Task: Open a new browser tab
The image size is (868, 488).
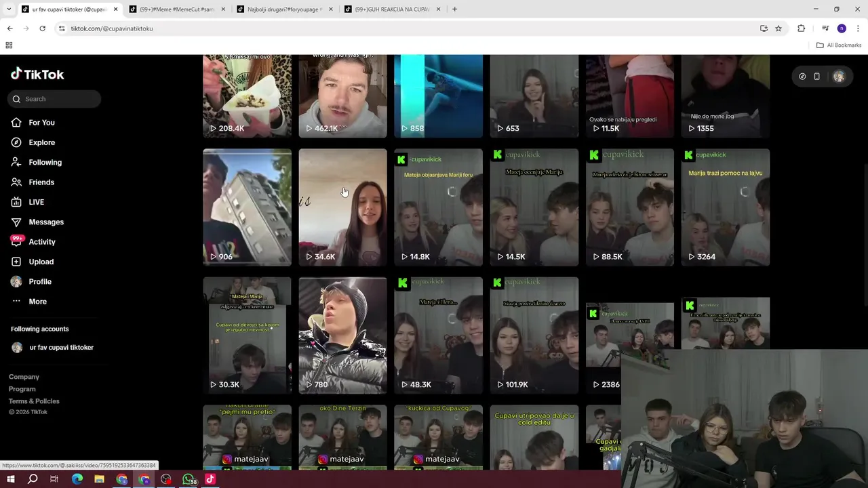Action: coord(454,9)
